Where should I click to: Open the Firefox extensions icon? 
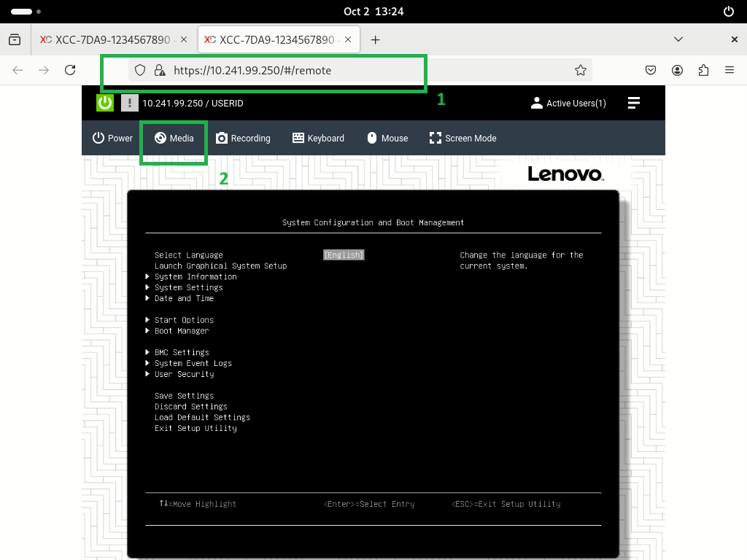click(x=703, y=70)
